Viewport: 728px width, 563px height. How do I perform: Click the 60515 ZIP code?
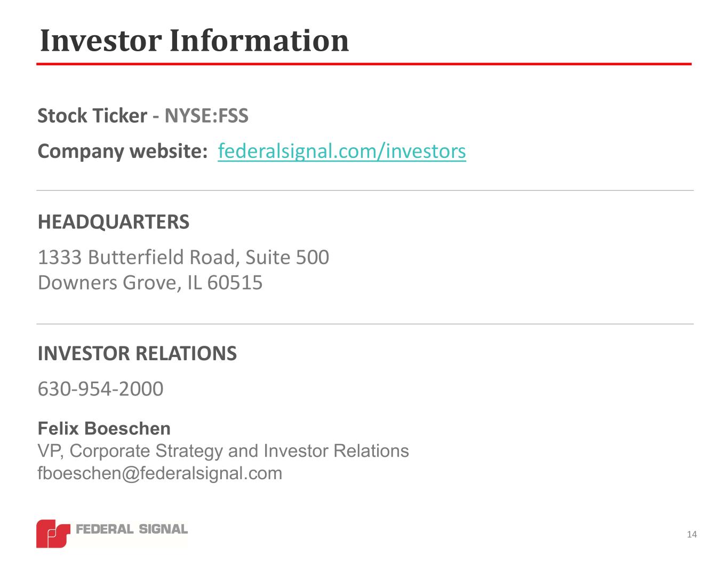click(x=235, y=282)
